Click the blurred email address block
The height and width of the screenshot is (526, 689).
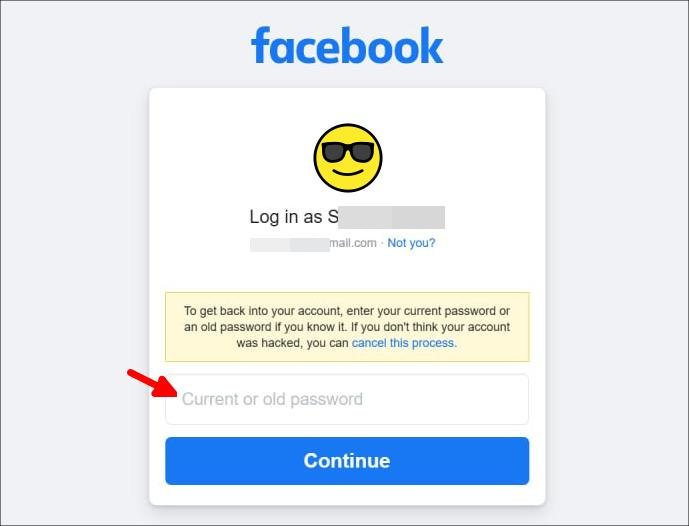click(x=290, y=245)
